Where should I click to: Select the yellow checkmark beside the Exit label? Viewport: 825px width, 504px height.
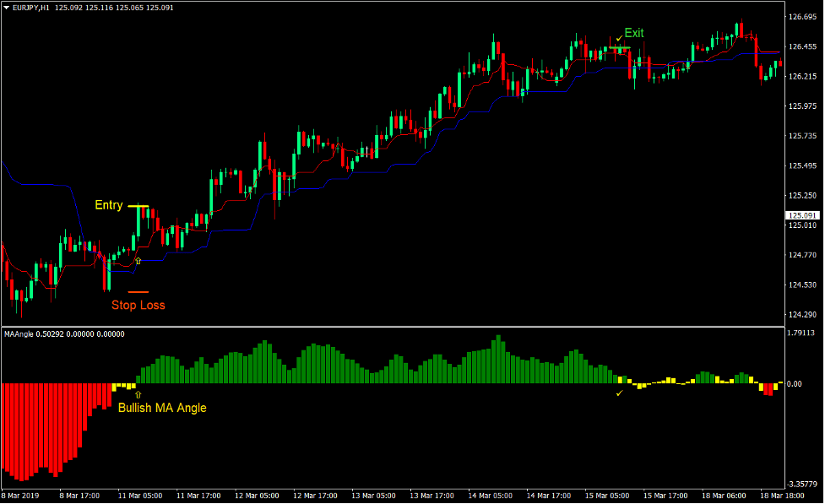tap(618, 39)
